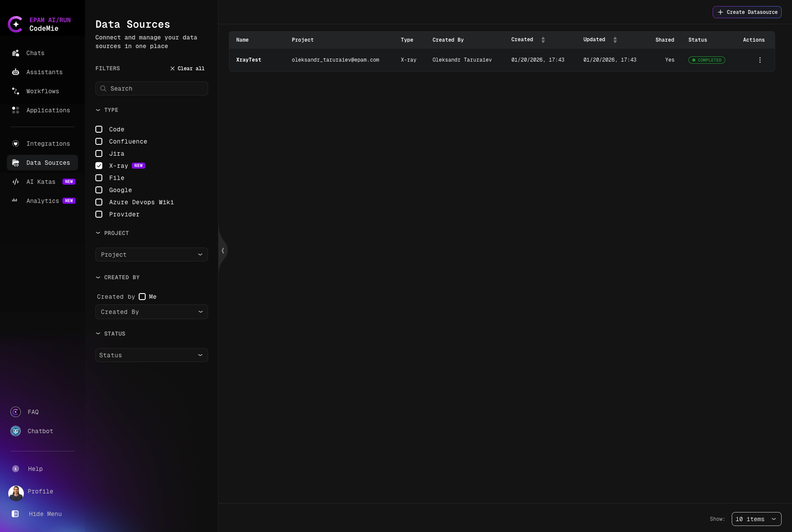Screen dimensions: 792x532
Task: Open Integrations from the sidebar
Action: click(x=48, y=144)
